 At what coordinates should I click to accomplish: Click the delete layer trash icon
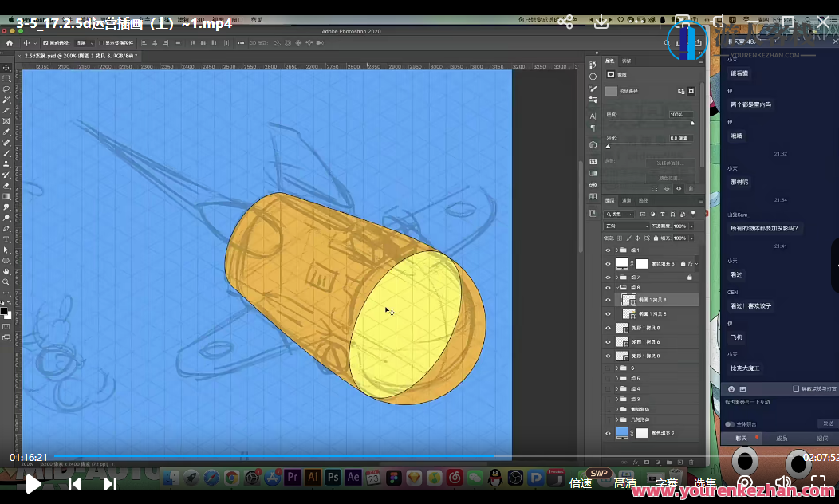pos(691,462)
